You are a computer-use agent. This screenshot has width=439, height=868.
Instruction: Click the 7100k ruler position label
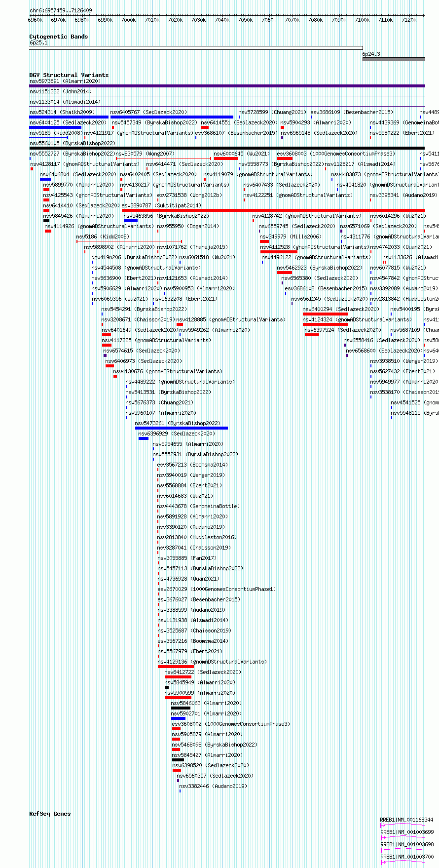pos(362,20)
